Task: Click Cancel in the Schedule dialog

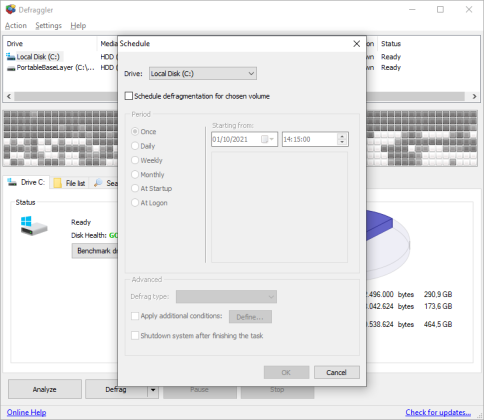Action: tap(337, 372)
